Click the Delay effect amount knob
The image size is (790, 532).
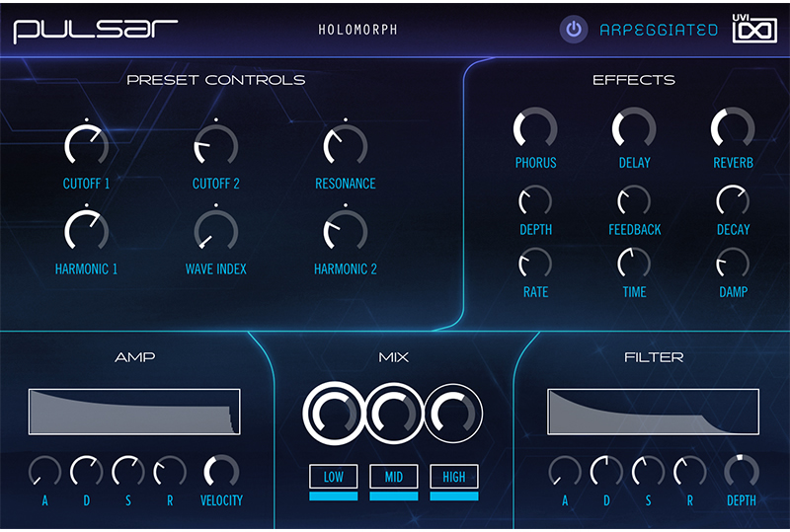634,128
